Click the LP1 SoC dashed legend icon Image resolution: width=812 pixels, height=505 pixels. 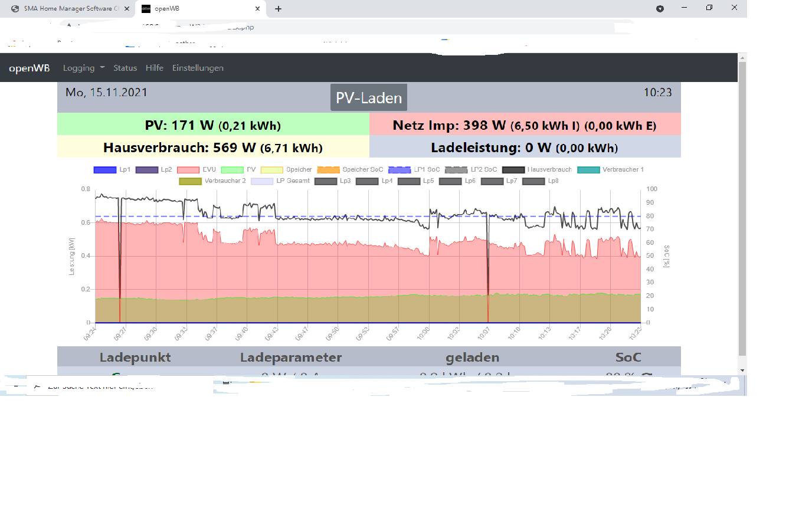399,170
